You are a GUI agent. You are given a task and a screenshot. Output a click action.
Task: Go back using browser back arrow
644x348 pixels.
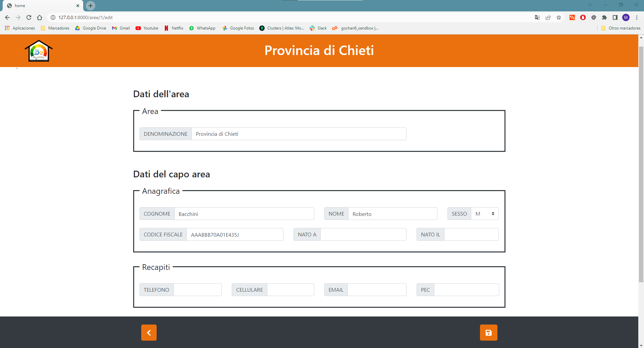tap(7, 17)
